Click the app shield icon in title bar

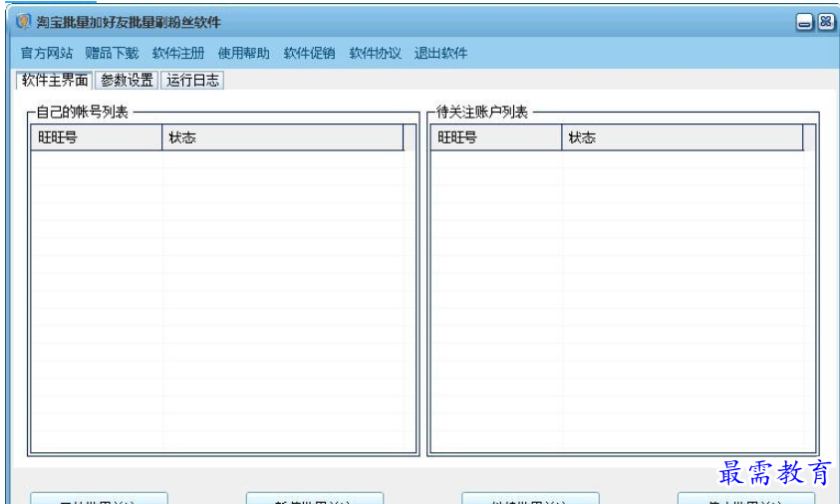point(23,22)
